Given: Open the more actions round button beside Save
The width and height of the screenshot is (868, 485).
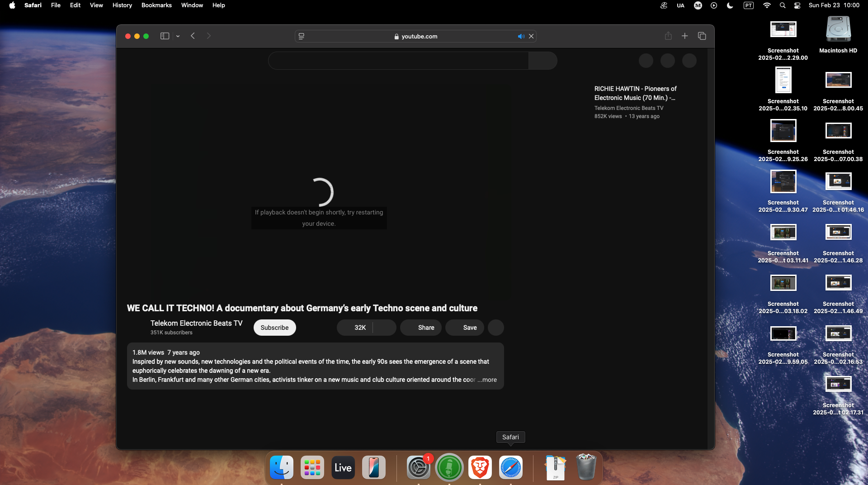Looking at the screenshot, I should 496,328.
